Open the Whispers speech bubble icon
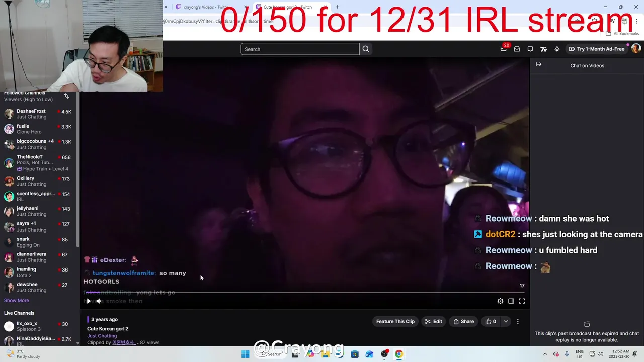Image resolution: width=644 pixels, height=362 pixels. pos(530,49)
